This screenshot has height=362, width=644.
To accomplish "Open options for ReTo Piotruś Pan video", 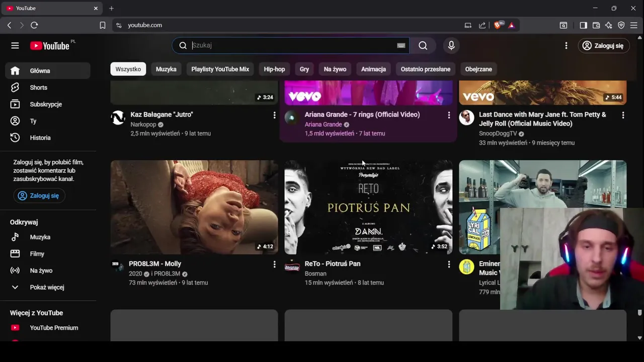I will pyautogui.click(x=449, y=264).
